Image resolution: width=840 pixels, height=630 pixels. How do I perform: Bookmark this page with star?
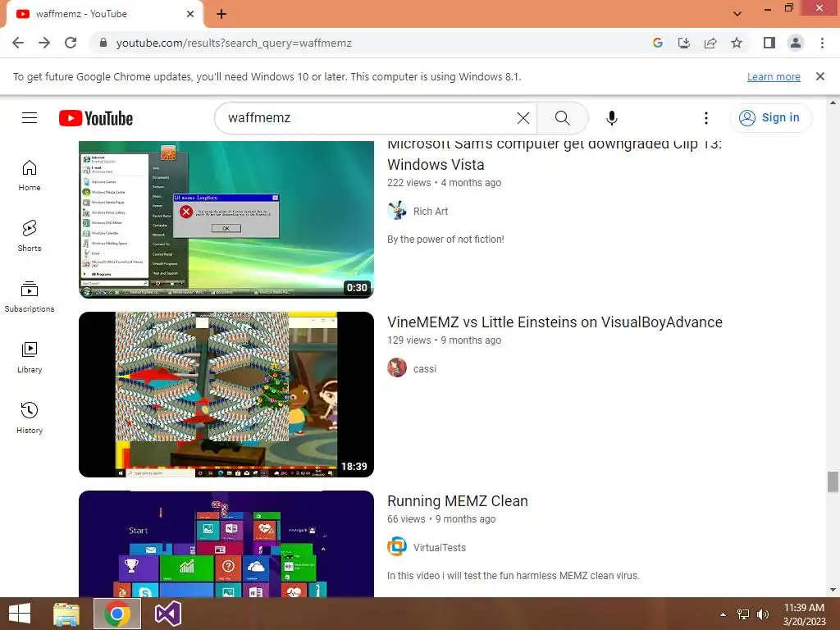point(737,43)
